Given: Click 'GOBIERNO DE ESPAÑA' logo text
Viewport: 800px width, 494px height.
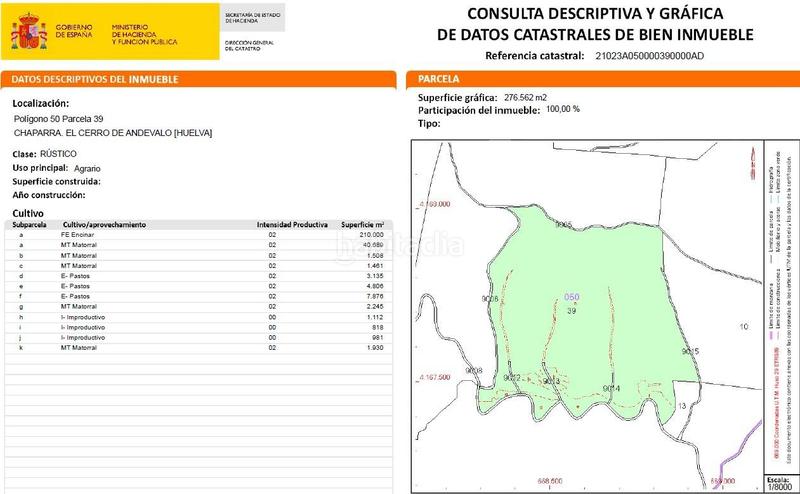Looking at the screenshot, I should 74,31.
